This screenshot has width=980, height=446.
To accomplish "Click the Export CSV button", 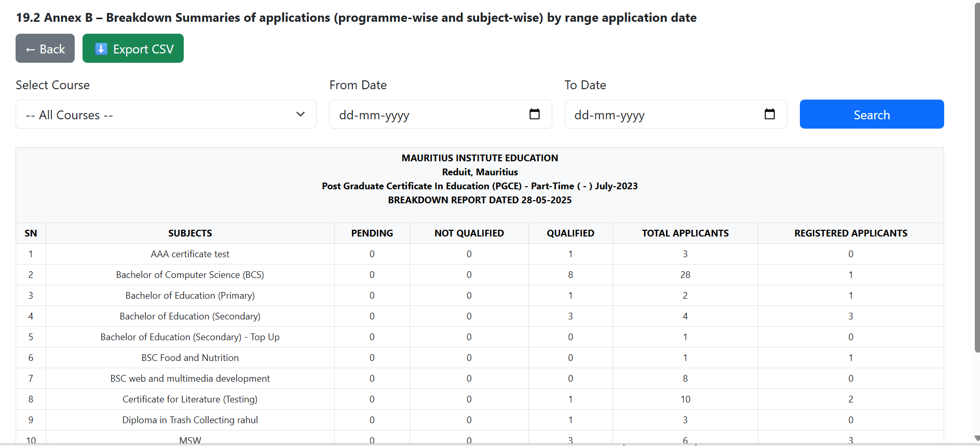I will coord(133,49).
